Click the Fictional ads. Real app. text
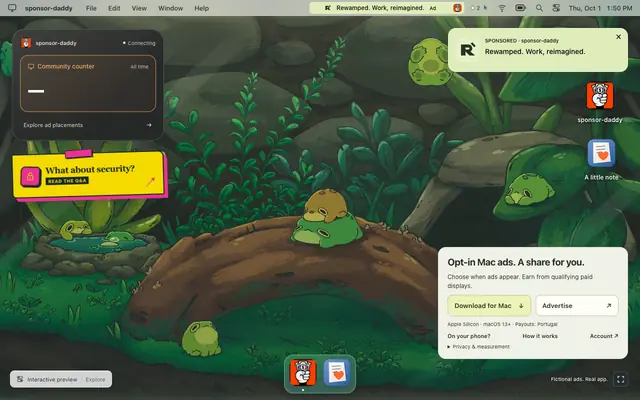 pyautogui.click(x=579, y=379)
